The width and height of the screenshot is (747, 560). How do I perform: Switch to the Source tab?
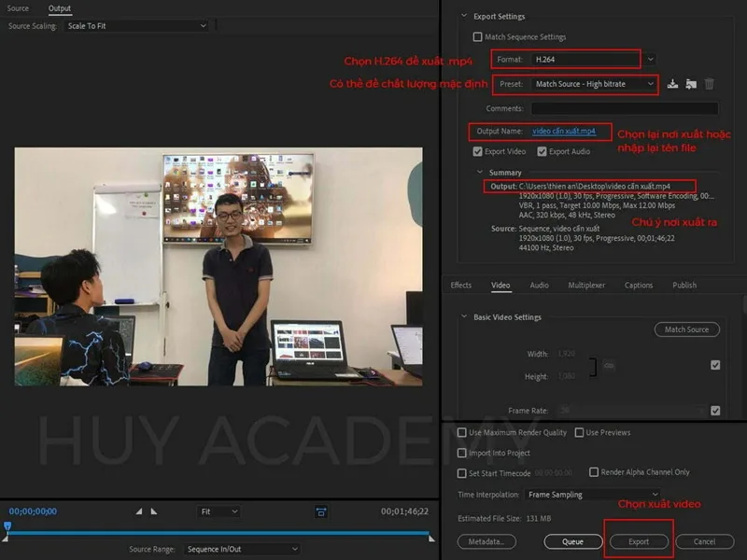(x=18, y=8)
